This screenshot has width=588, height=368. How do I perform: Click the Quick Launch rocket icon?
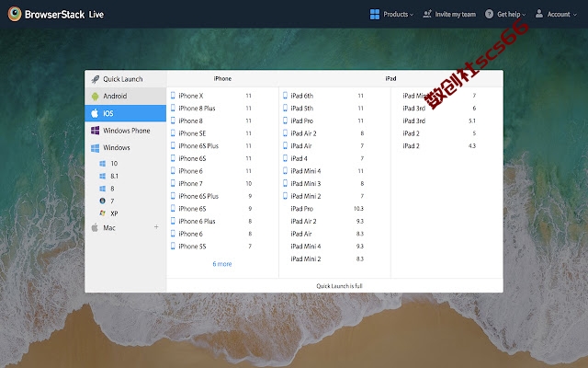[x=96, y=79]
